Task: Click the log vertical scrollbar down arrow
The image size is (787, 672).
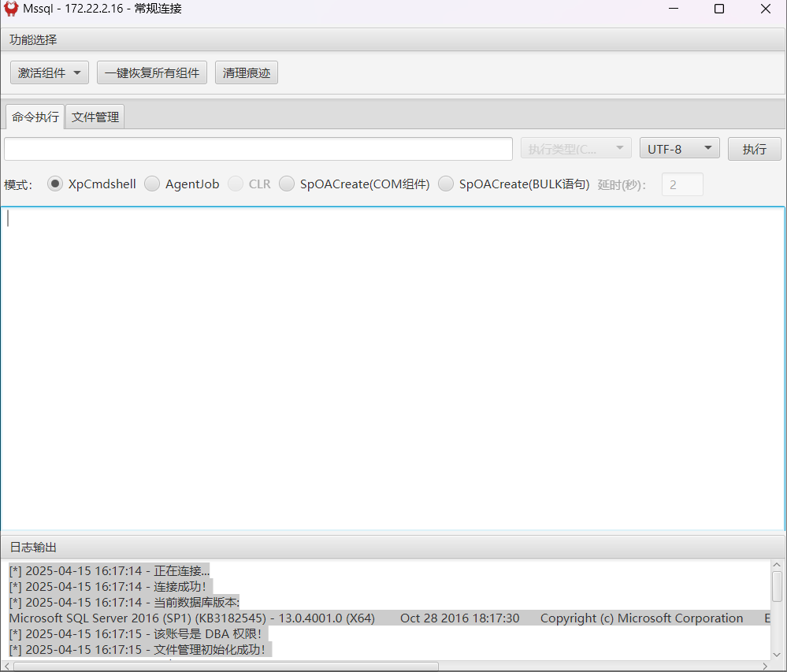Action: [777, 655]
